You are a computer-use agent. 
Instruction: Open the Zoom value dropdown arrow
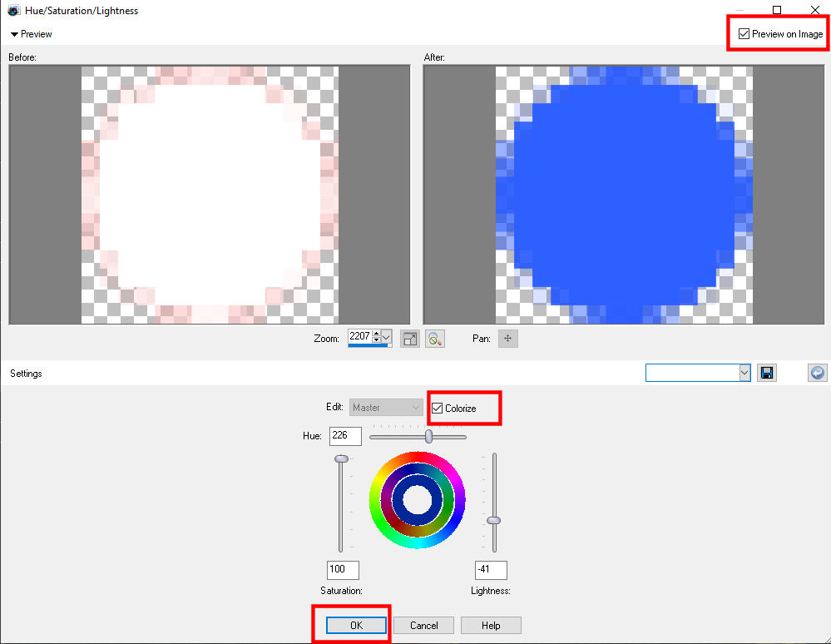(386, 337)
